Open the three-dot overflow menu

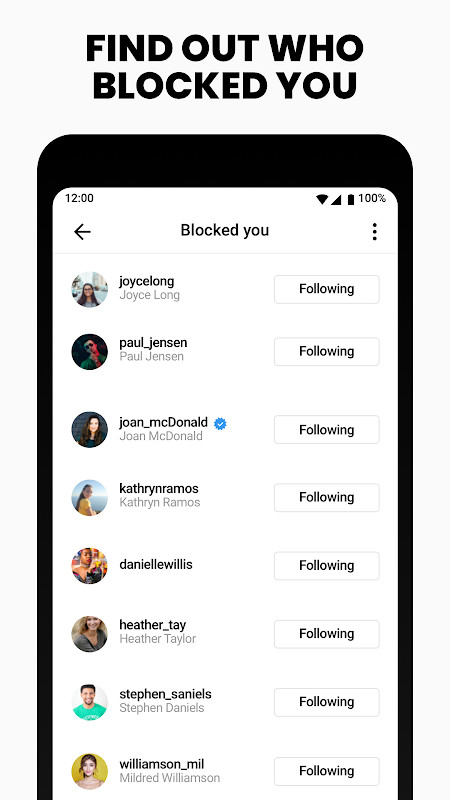point(374,232)
